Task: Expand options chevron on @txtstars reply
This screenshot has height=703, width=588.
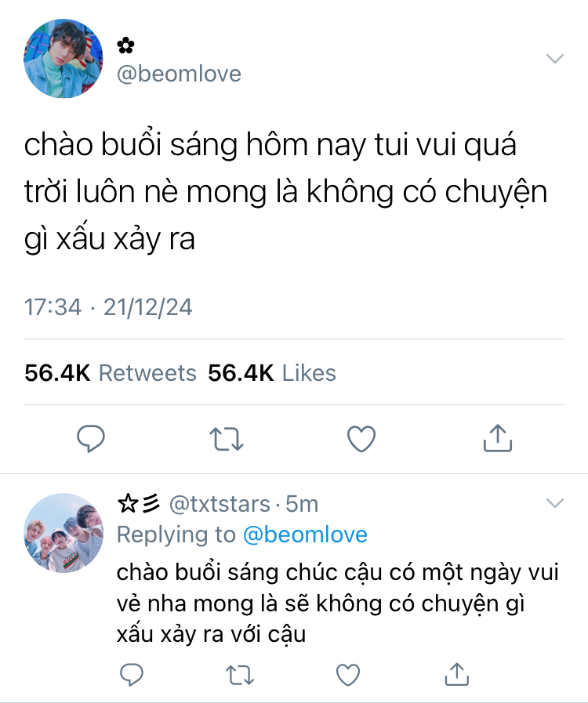Action: [555, 503]
